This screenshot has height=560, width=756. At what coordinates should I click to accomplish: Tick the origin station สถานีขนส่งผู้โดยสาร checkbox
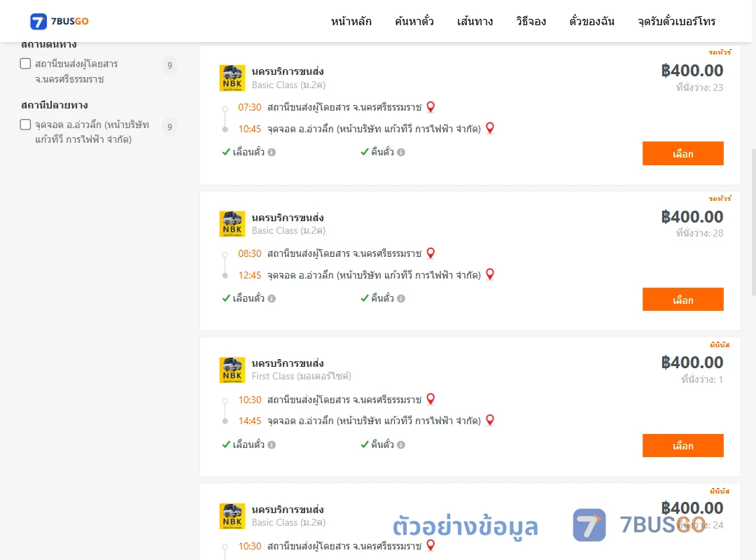pyautogui.click(x=26, y=64)
